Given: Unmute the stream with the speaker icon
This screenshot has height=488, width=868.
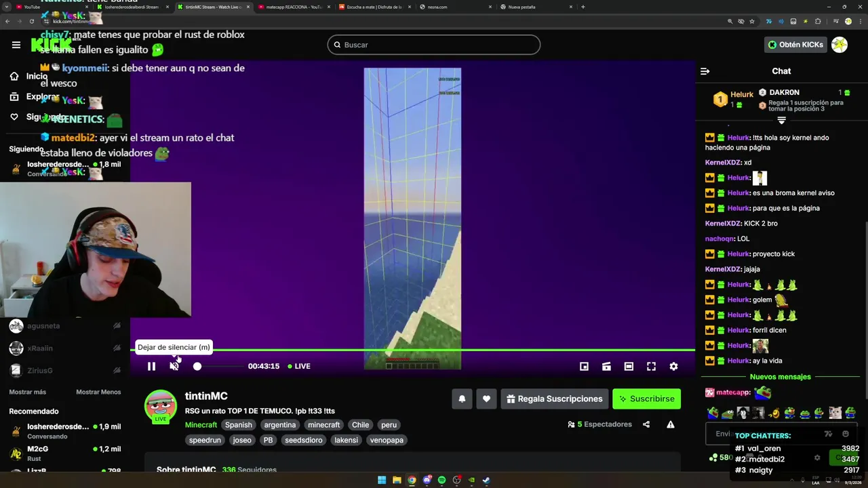Looking at the screenshot, I should point(174,366).
